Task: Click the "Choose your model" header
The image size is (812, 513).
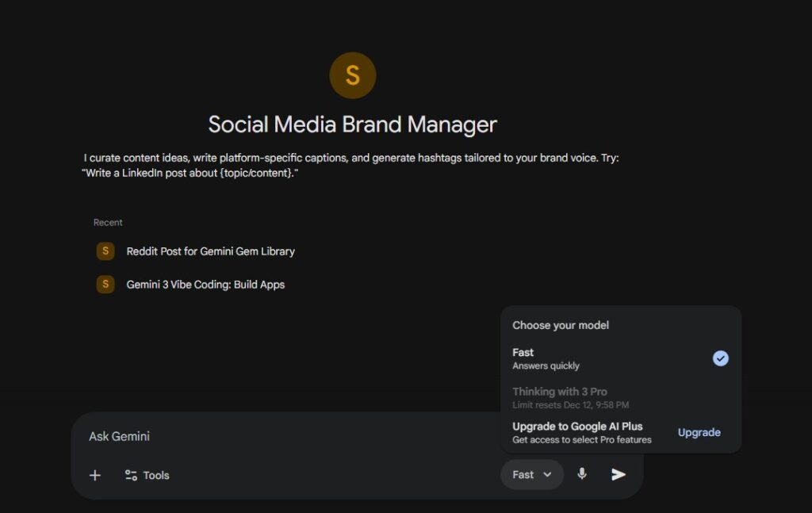Action: click(x=561, y=325)
